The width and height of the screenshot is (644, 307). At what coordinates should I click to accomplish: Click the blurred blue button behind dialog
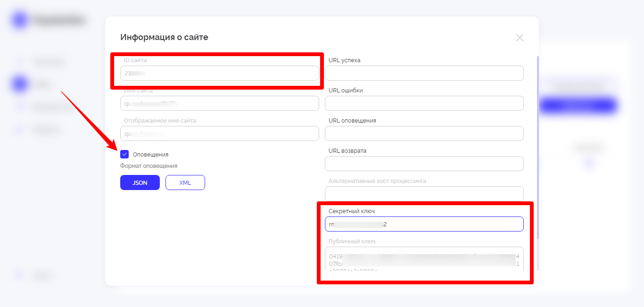click(578, 106)
